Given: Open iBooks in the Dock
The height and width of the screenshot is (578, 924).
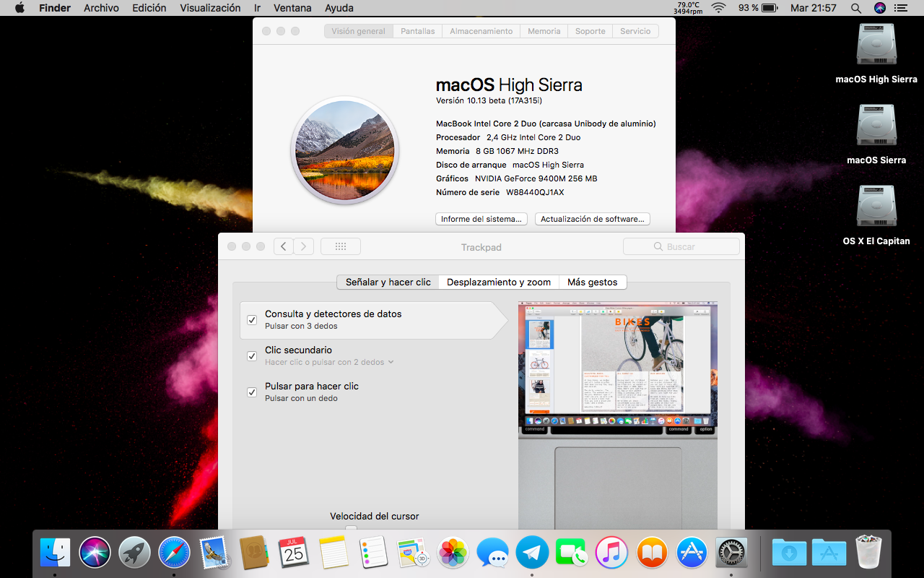Looking at the screenshot, I should pyautogui.click(x=652, y=553).
